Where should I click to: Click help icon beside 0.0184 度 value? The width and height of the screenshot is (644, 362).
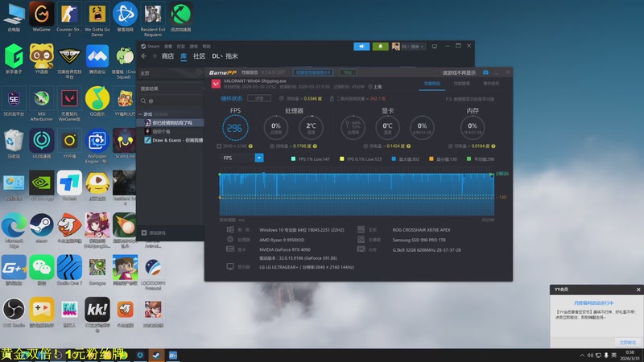493,146
